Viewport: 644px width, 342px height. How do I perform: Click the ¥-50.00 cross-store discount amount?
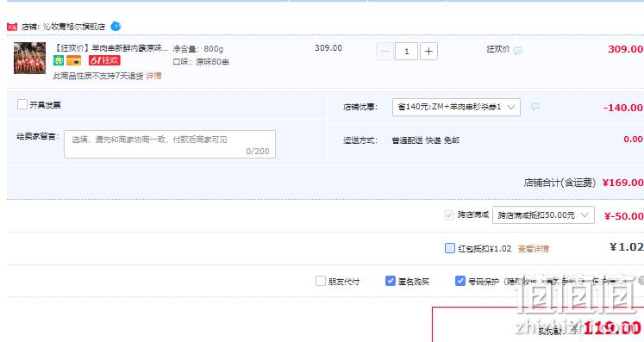623,216
